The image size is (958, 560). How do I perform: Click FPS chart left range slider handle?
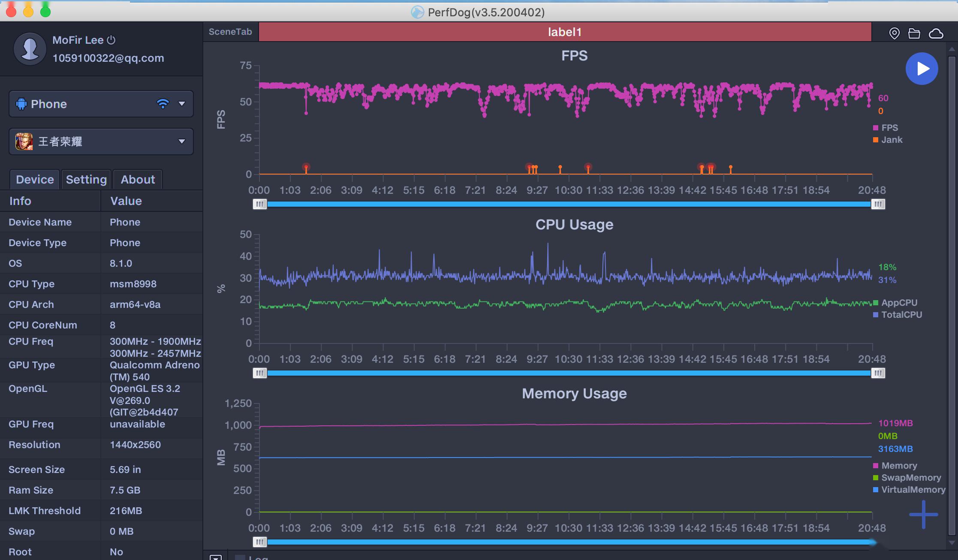point(259,204)
